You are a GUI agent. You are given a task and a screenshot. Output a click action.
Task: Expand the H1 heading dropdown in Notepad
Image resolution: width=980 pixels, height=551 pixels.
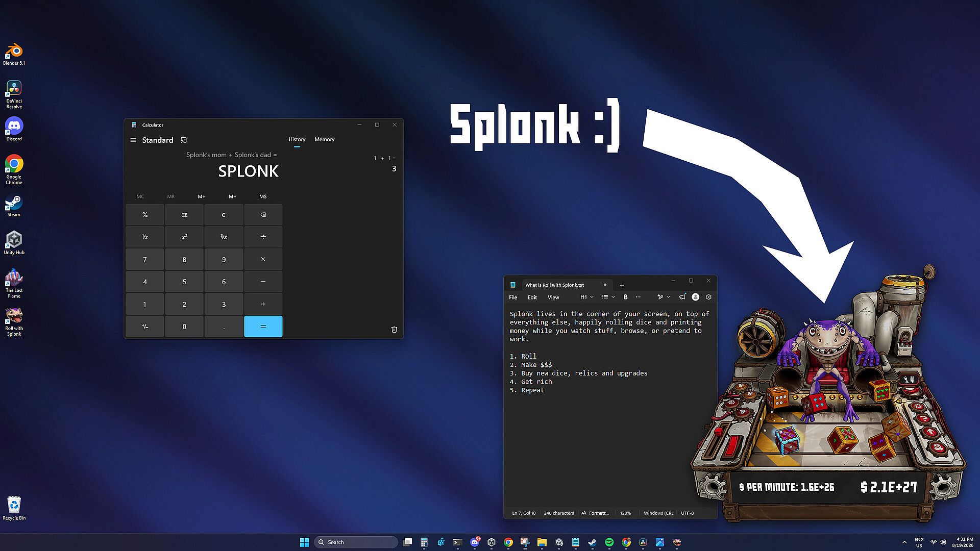tap(586, 297)
